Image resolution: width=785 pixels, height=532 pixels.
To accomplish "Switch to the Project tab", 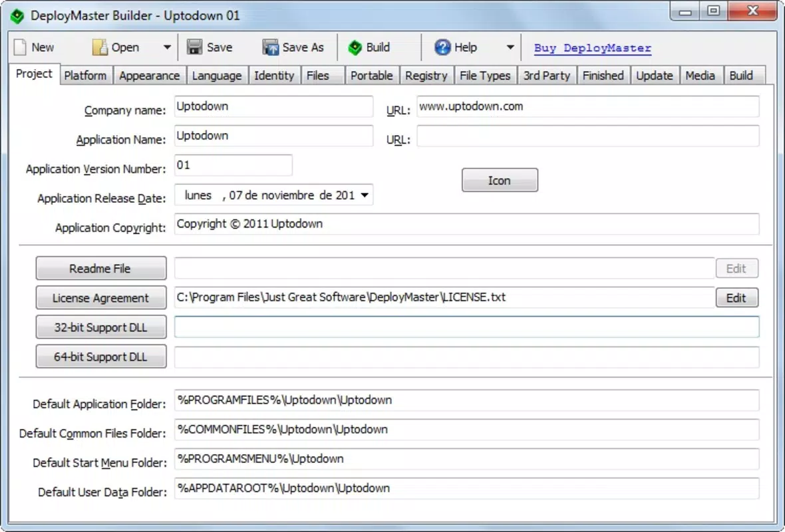I will 34,74.
